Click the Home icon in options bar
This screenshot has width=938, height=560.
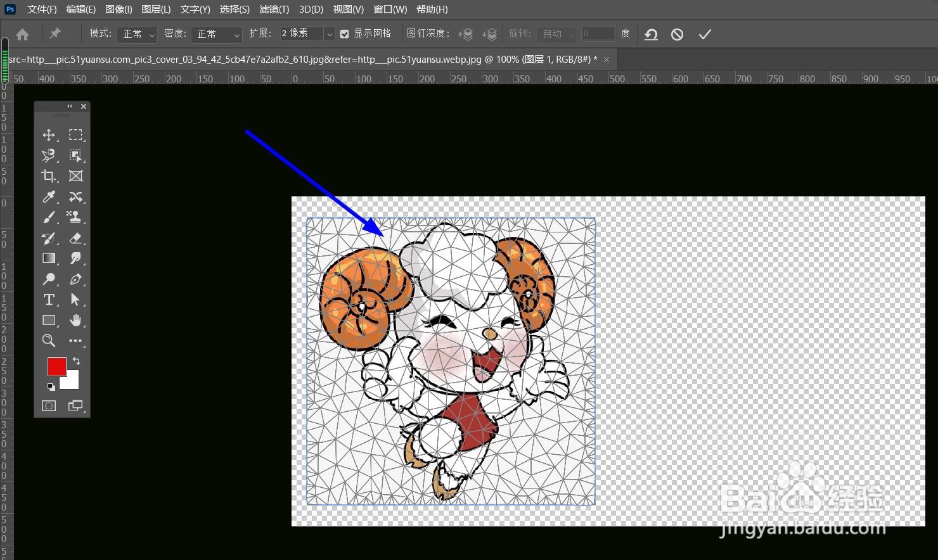coord(22,34)
